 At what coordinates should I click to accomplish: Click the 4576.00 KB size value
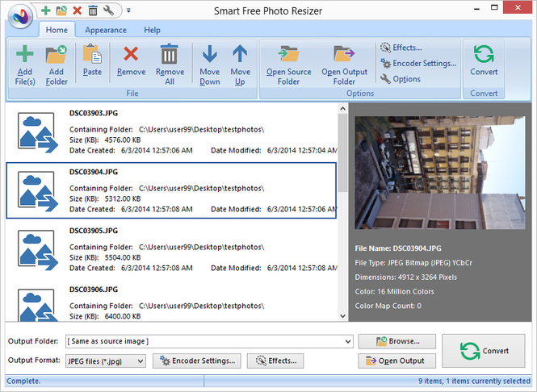(x=123, y=140)
